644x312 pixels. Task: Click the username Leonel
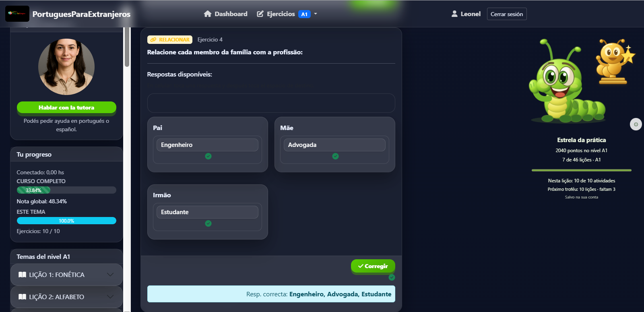coord(471,14)
